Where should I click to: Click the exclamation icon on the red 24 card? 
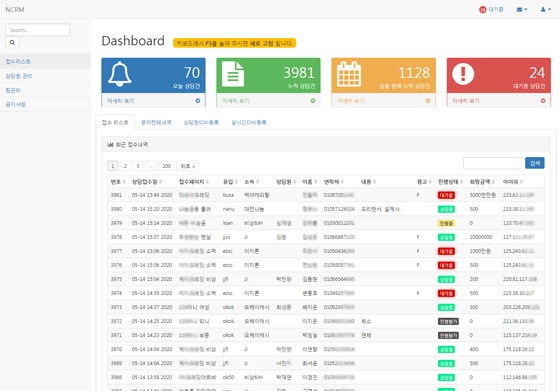pos(463,74)
